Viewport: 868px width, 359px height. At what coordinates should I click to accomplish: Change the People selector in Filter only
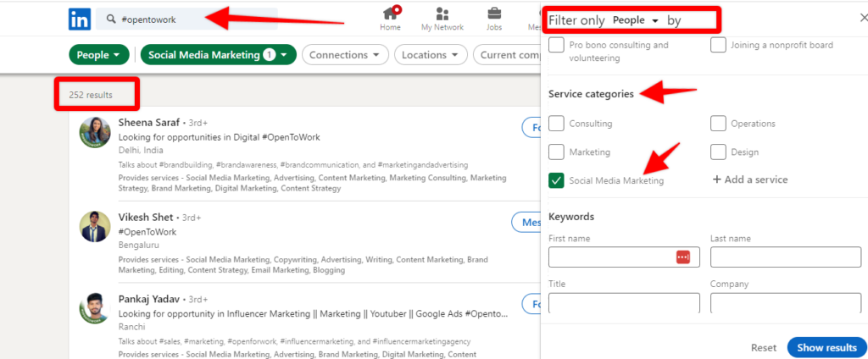click(x=636, y=20)
